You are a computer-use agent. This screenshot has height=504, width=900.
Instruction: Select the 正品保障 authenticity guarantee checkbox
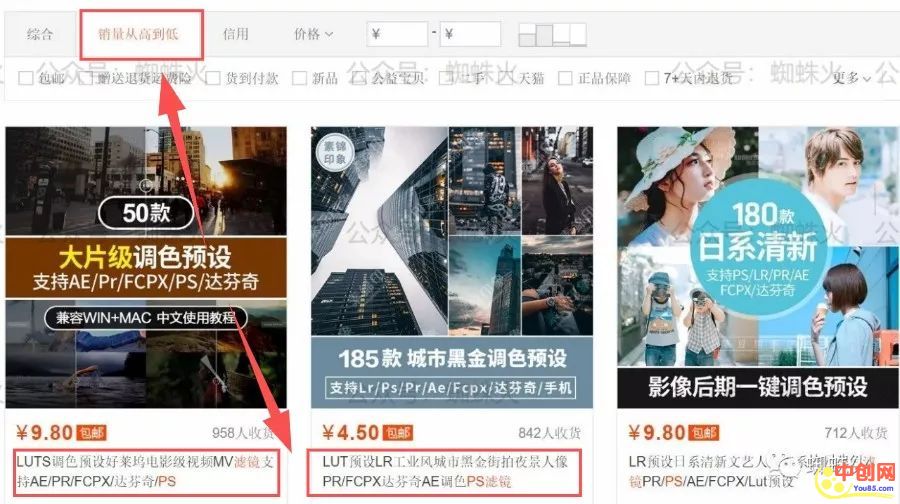[x=566, y=79]
